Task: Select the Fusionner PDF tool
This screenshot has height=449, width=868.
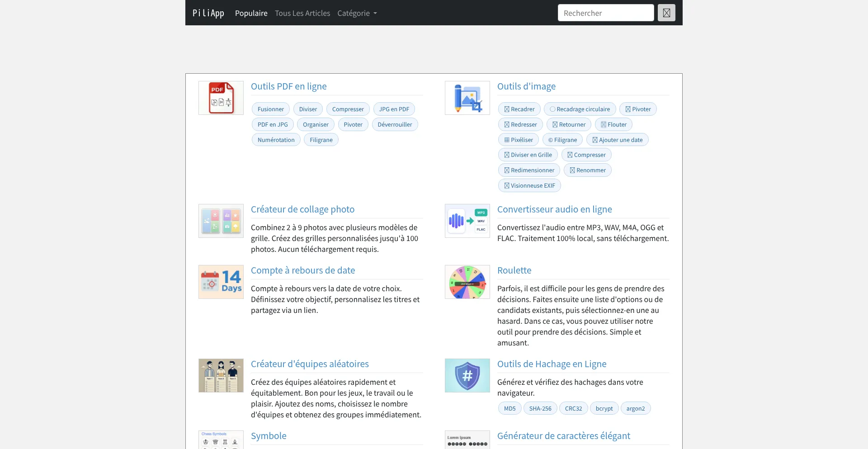Action: (271, 109)
